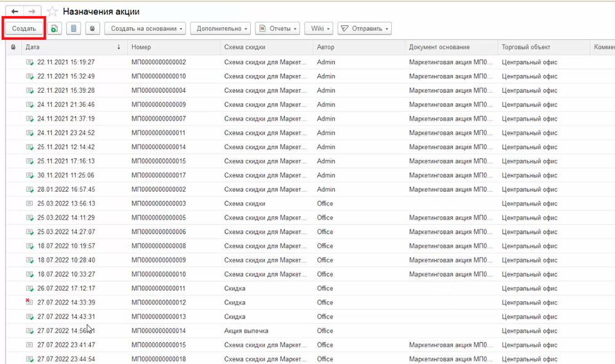This screenshot has height=364, width=615.
Task: Click the blue document list toolbar icon
Action: coord(74,28)
